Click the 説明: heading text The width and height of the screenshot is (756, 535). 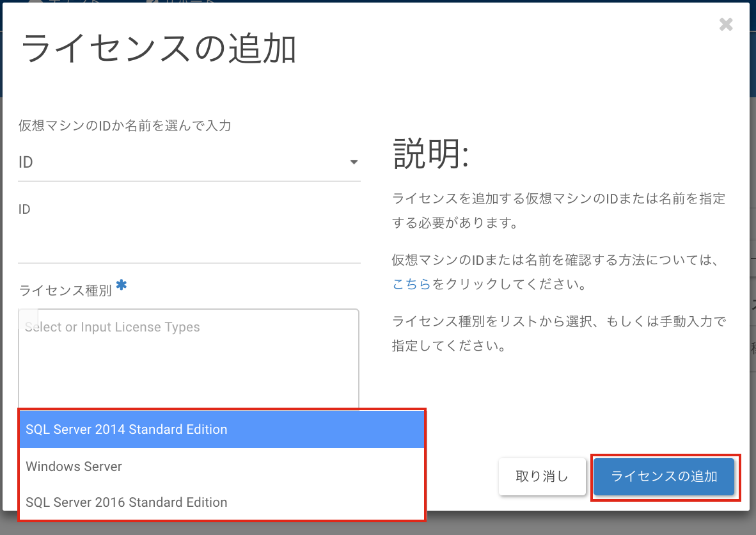click(430, 154)
